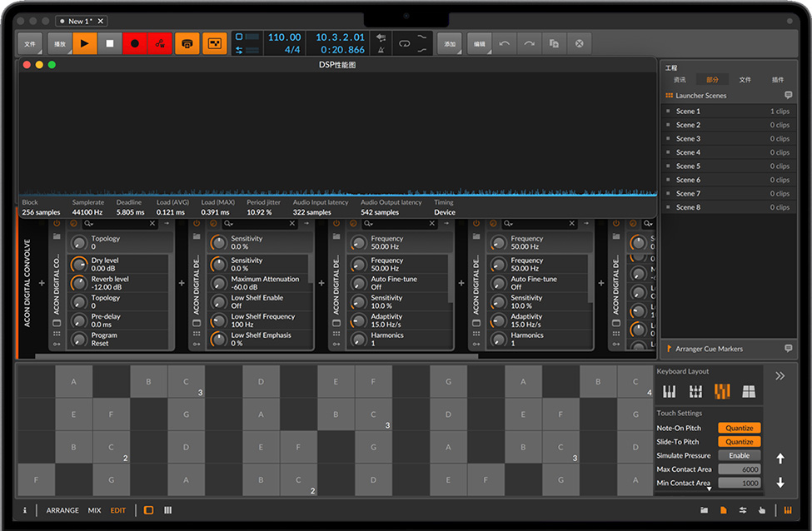
Task: Click the undo arrow icon
Action: click(505, 43)
